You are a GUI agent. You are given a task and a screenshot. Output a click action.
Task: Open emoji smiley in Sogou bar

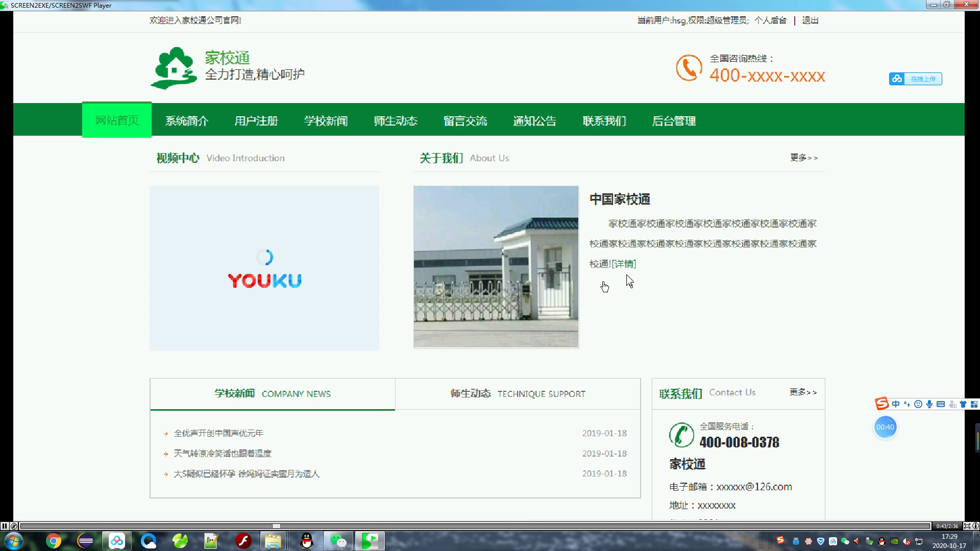pyautogui.click(x=918, y=404)
